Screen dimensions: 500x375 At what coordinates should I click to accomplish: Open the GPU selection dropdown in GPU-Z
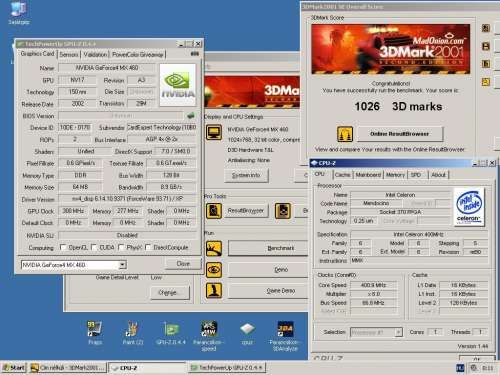pyautogui.click(x=123, y=265)
